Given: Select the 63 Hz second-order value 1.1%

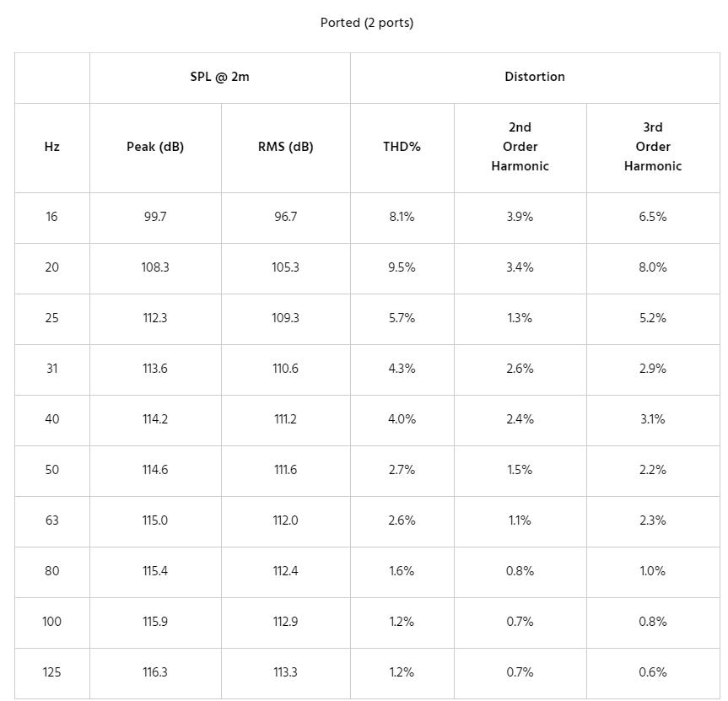Looking at the screenshot, I should click(520, 520).
